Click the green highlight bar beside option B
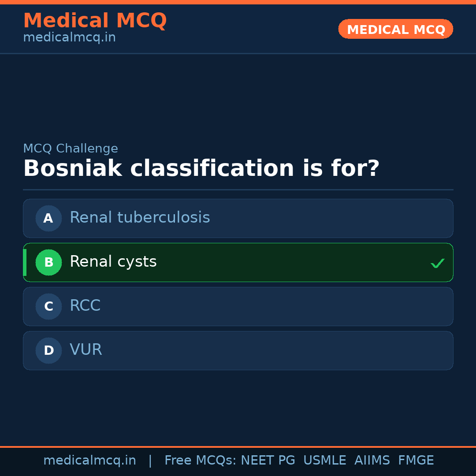This screenshot has width=476, height=476. pos(24,262)
